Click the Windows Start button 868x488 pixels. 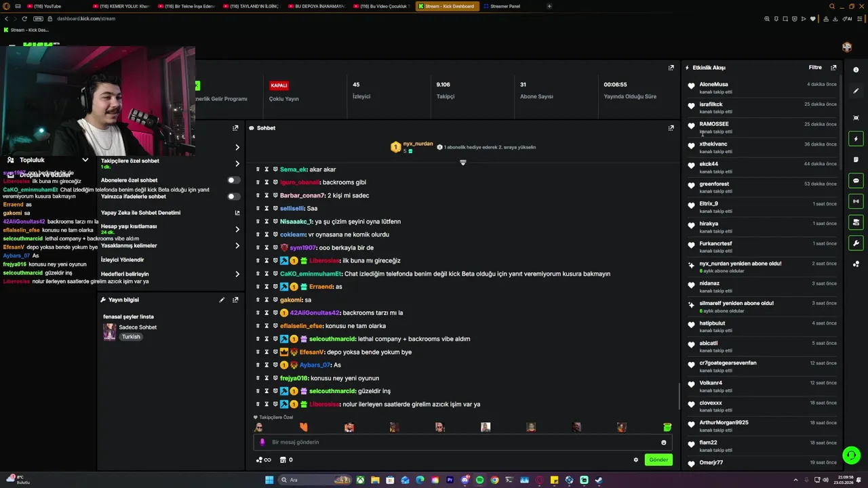tap(269, 480)
